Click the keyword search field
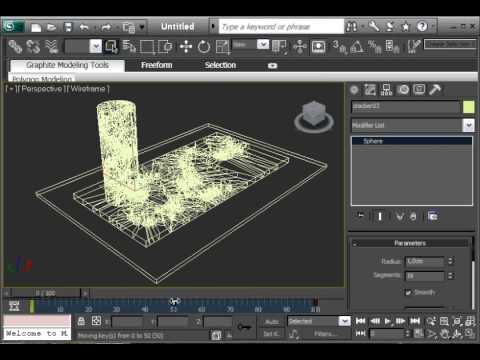This screenshot has height=360, width=480. pos(281,27)
